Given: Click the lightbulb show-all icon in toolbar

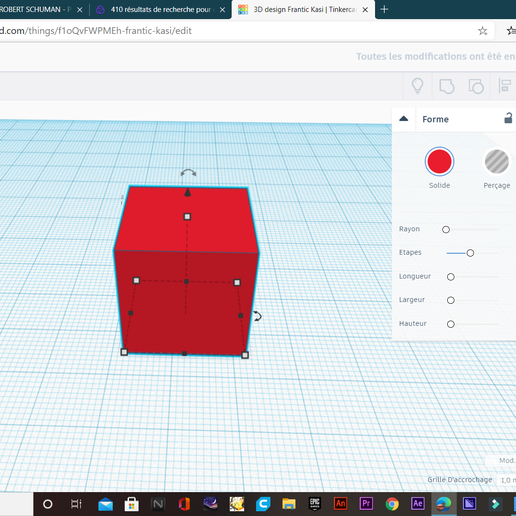Looking at the screenshot, I should [417, 86].
